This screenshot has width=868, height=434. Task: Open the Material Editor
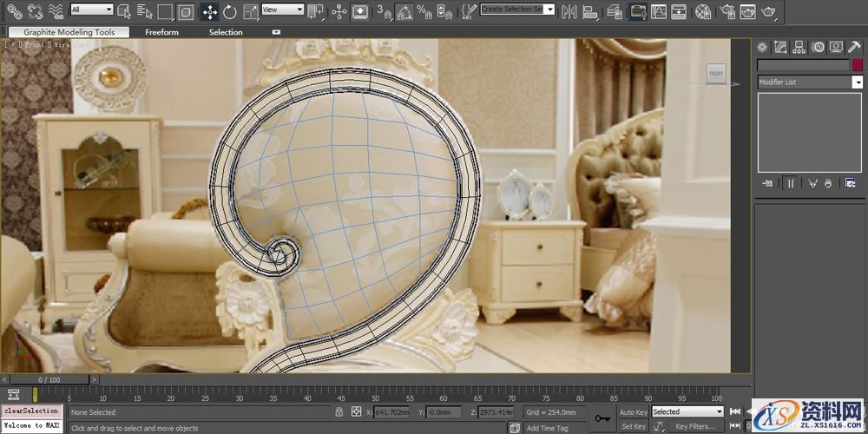coord(703,11)
